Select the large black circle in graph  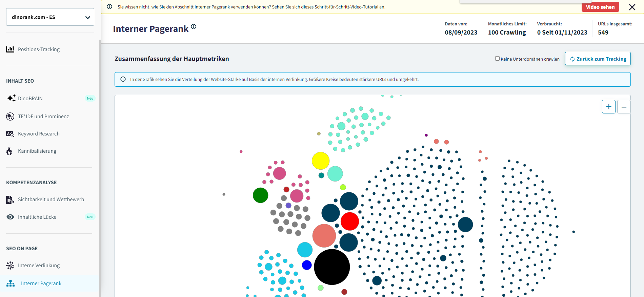[332, 267]
